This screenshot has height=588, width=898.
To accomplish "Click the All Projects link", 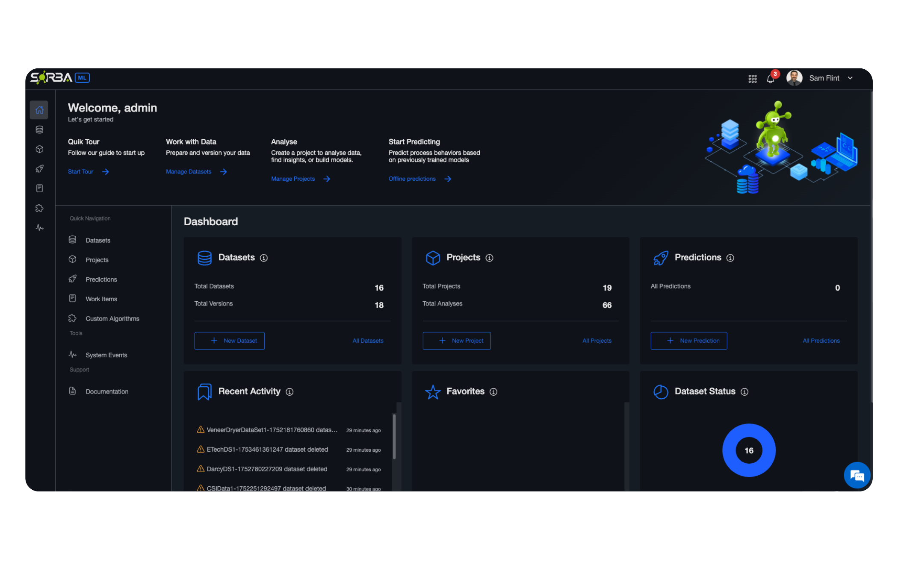I will [x=597, y=341].
